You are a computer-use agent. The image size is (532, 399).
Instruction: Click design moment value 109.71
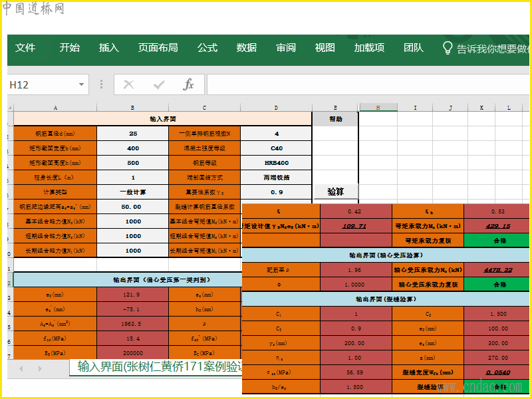click(x=356, y=226)
